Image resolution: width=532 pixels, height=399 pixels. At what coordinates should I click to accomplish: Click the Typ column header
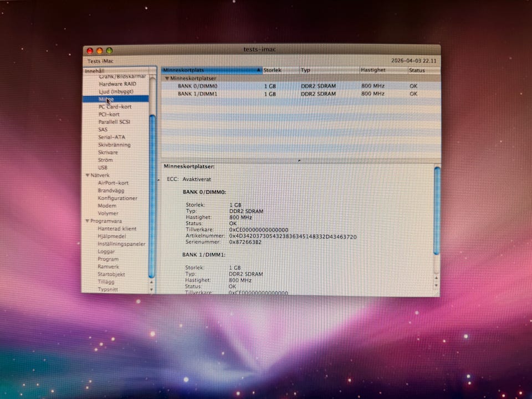click(328, 70)
